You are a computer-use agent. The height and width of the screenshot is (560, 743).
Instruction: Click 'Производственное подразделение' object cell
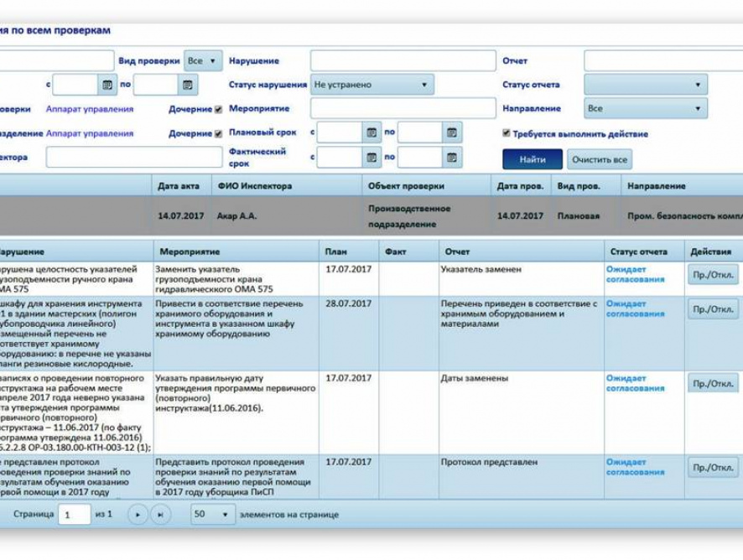coord(427,216)
